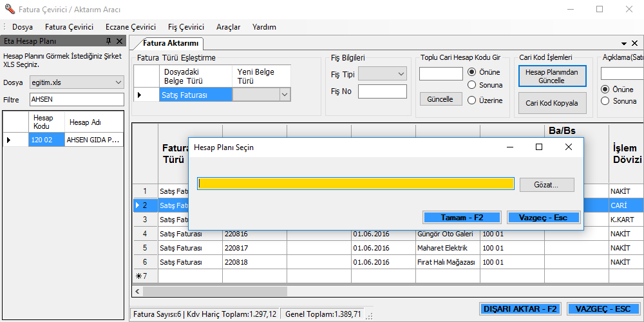Click the Güncelle button
Screen dimensions: 644x322
pyautogui.click(x=441, y=99)
